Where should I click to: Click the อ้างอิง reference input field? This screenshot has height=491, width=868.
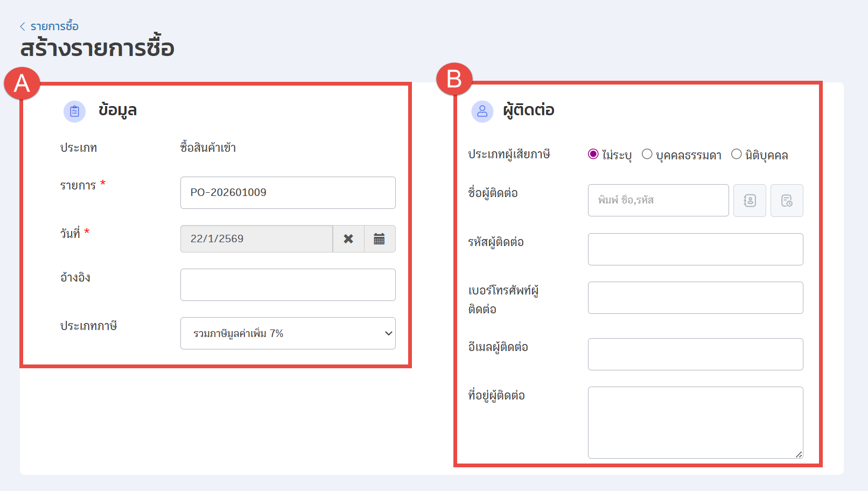pos(288,285)
